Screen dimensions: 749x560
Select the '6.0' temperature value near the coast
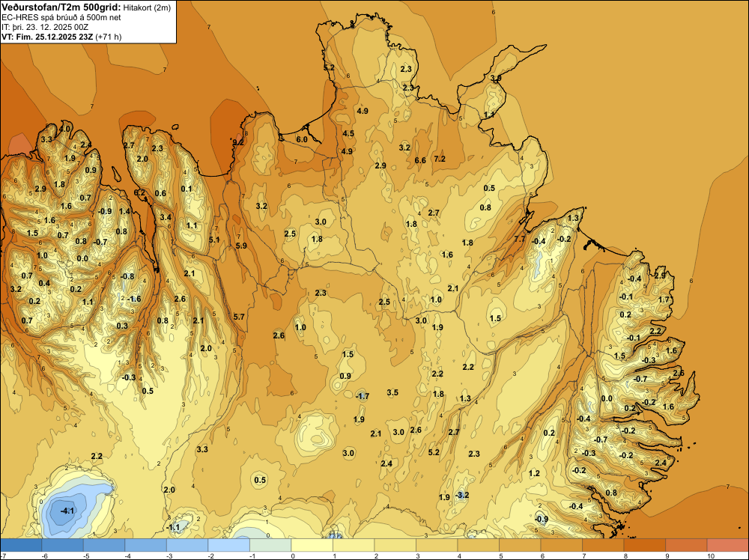302,139
